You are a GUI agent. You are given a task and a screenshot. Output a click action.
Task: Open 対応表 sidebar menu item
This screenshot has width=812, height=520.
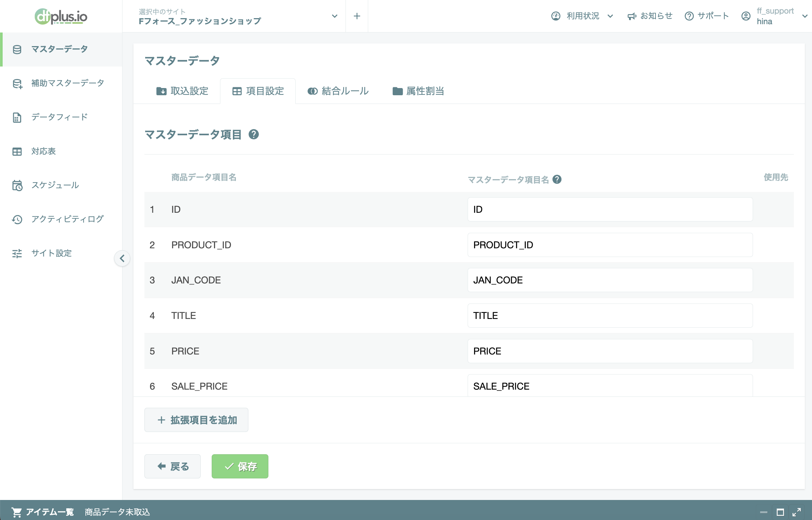point(61,152)
